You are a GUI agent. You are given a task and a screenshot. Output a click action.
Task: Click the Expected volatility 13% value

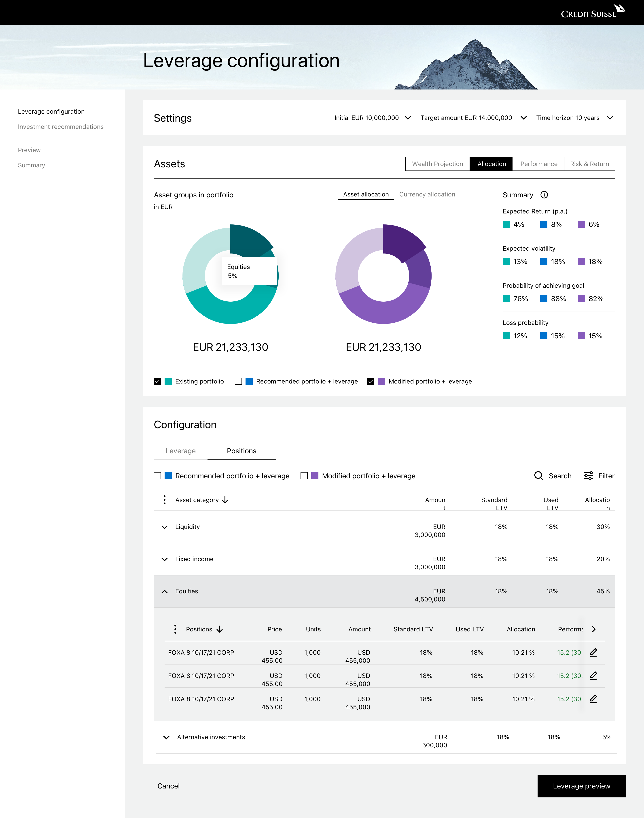click(520, 262)
